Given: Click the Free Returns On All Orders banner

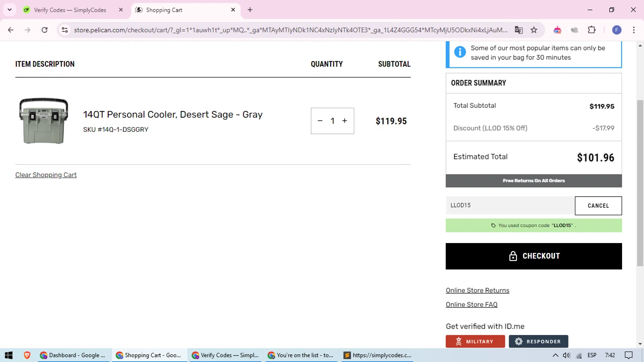Looking at the screenshot, I should (534, 181).
